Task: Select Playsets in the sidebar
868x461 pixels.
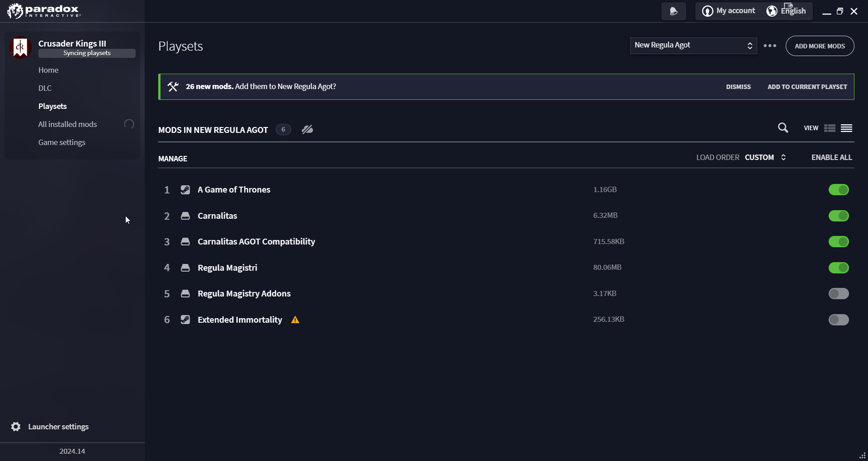Action: tap(52, 106)
